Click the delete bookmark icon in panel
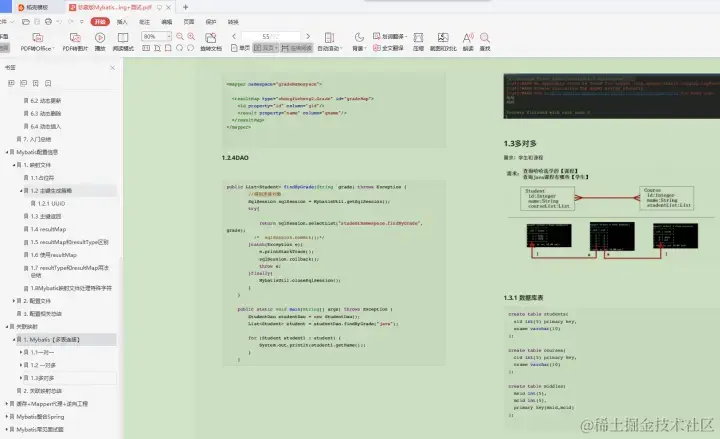 tap(48, 83)
